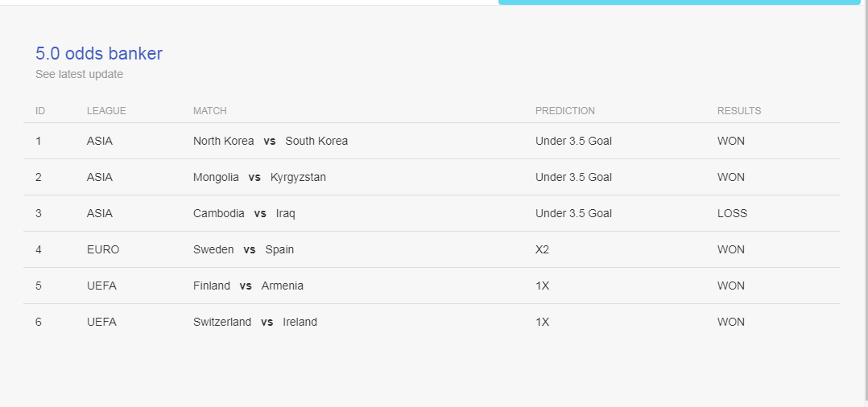The image size is (868, 407).
Task: Select the Finland vs Armenia match
Action: (x=248, y=286)
